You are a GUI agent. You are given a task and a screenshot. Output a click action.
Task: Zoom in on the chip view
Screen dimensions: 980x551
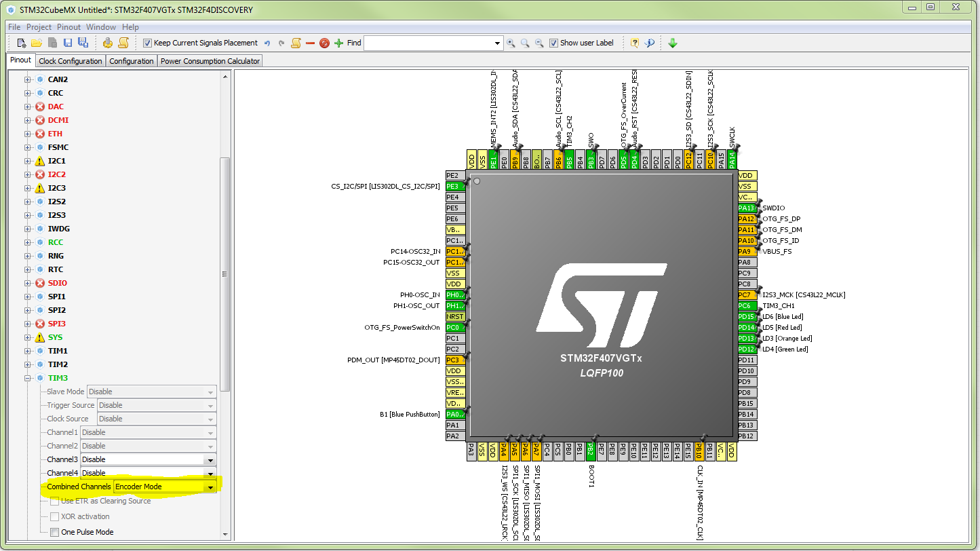pyautogui.click(x=511, y=43)
